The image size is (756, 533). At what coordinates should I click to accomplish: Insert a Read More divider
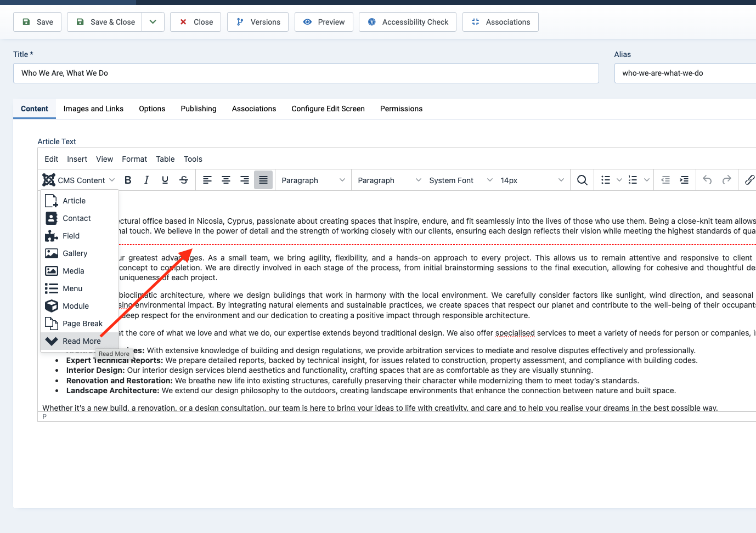[x=80, y=341]
